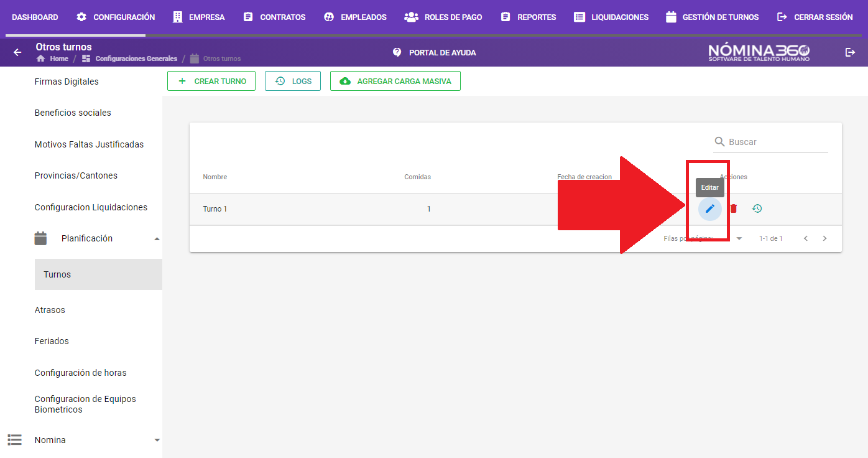This screenshot has height=458, width=868.
Task: Click the Roles de Pago people icon
Action: (x=411, y=17)
